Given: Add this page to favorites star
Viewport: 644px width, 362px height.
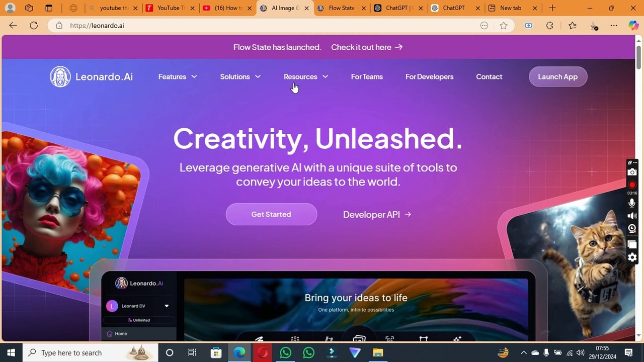Looking at the screenshot, I should pyautogui.click(x=504, y=26).
